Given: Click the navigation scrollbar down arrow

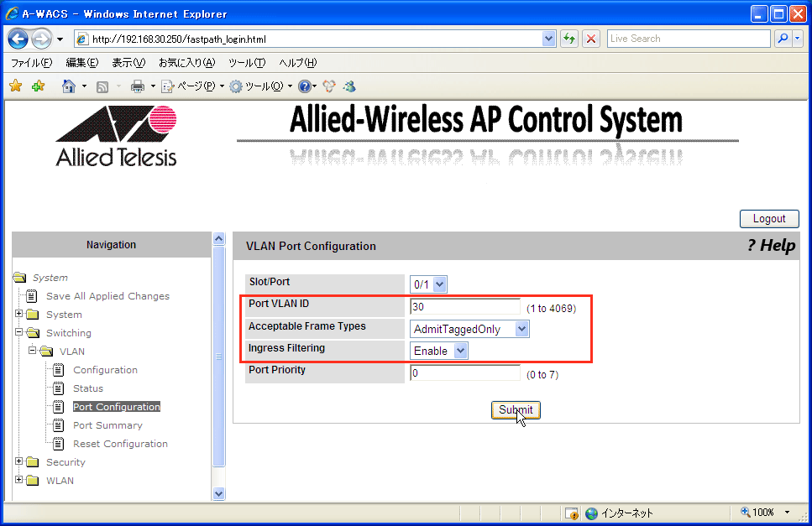Looking at the screenshot, I should (x=219, y=493).
